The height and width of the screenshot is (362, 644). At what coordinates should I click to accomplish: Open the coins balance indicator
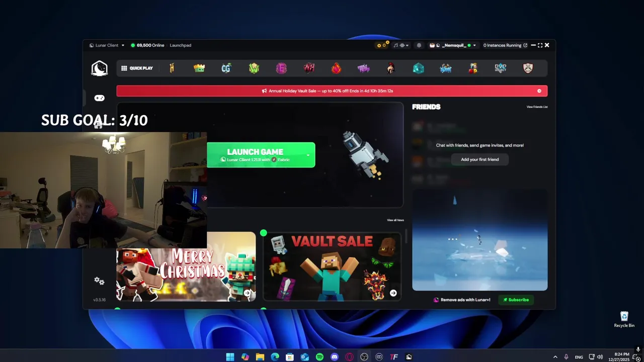(x=381, y=45)
